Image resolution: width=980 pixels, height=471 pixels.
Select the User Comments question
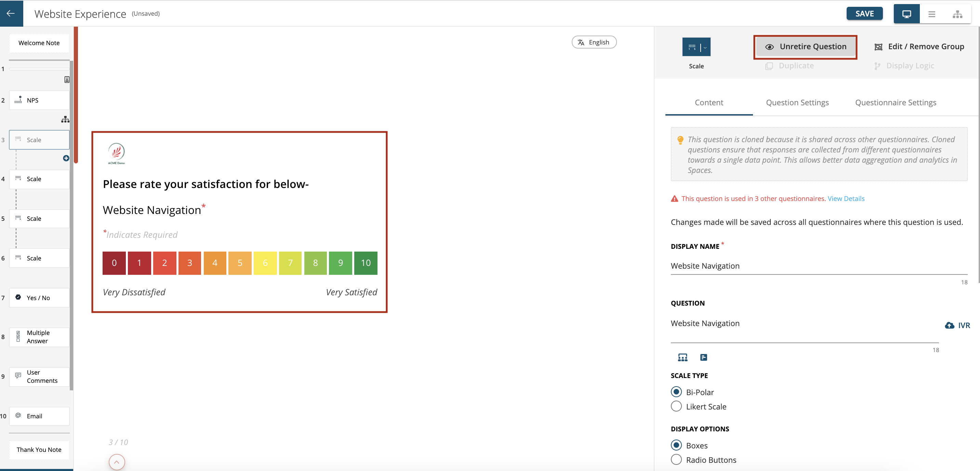coord(39,377)
